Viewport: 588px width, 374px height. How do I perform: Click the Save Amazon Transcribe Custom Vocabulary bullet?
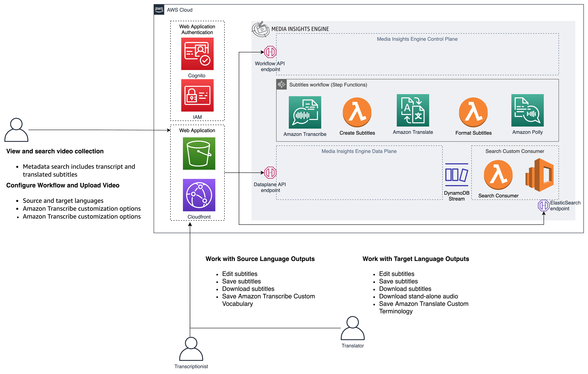point(269,300)
